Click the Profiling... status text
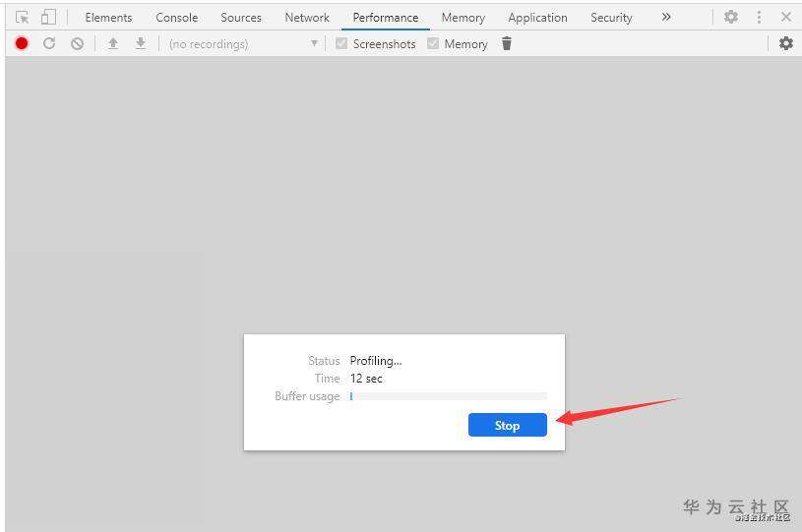This screenshot has width=802, height=532. 376,361
